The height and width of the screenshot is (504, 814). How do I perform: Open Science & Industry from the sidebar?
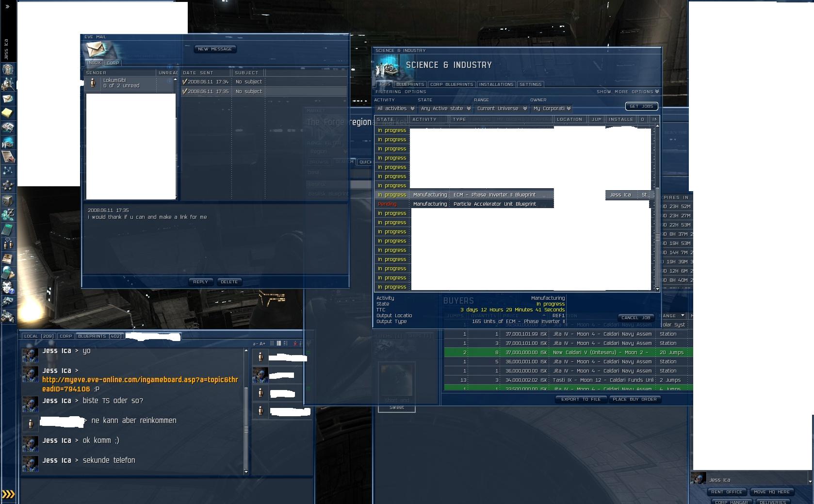tap(8, 142)
